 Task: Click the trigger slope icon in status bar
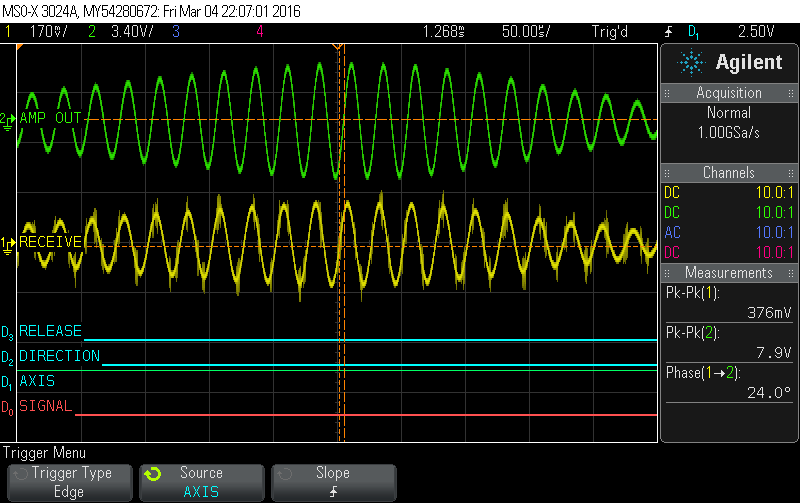[x=667, y=31]
